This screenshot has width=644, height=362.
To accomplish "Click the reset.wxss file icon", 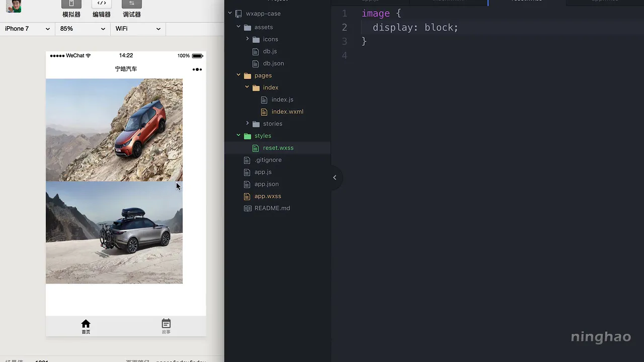I will pyautogui.click(x=255, y=148).
